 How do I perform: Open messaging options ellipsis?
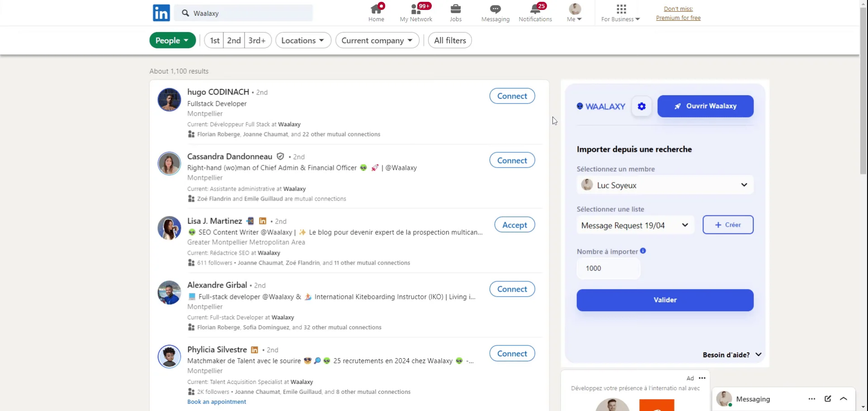[812, 399]
